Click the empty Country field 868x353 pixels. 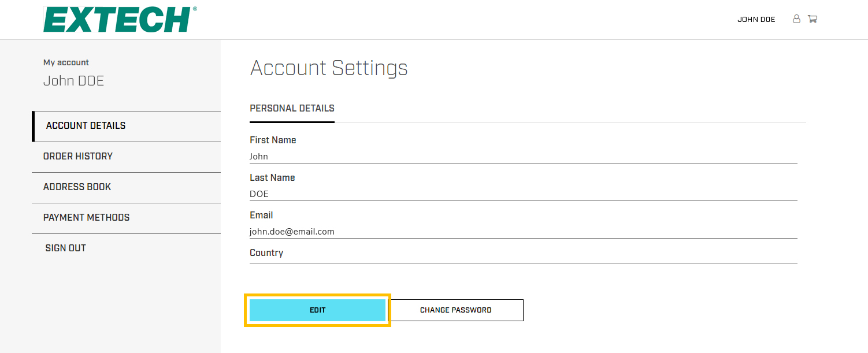pyautogui.click(x=523, y=259)
